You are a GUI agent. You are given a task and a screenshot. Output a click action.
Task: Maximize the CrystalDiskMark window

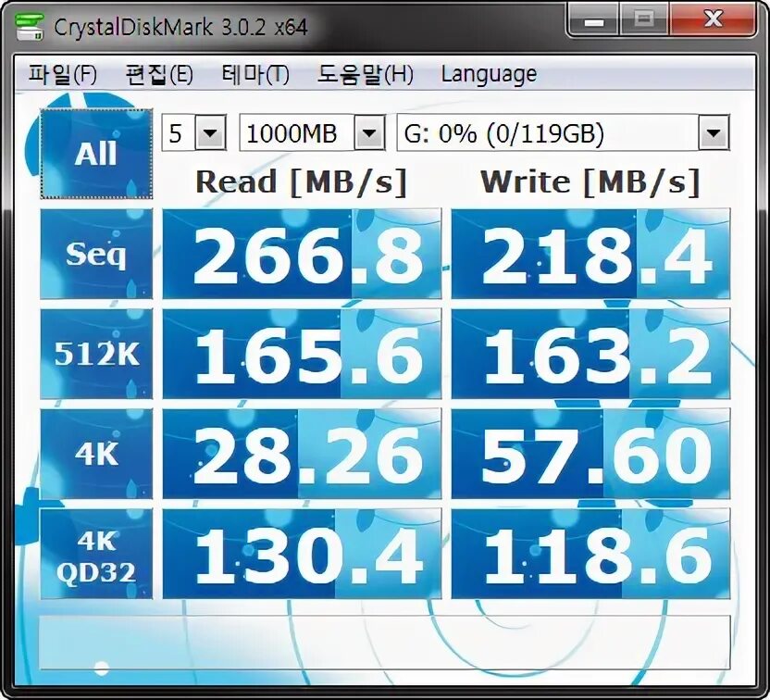644,20
